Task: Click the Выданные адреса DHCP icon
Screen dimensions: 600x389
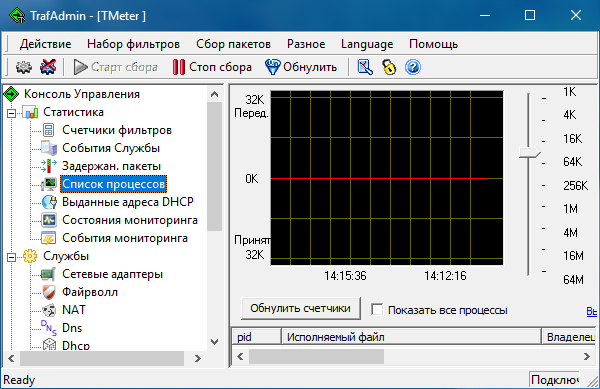Action: point(49,202)
